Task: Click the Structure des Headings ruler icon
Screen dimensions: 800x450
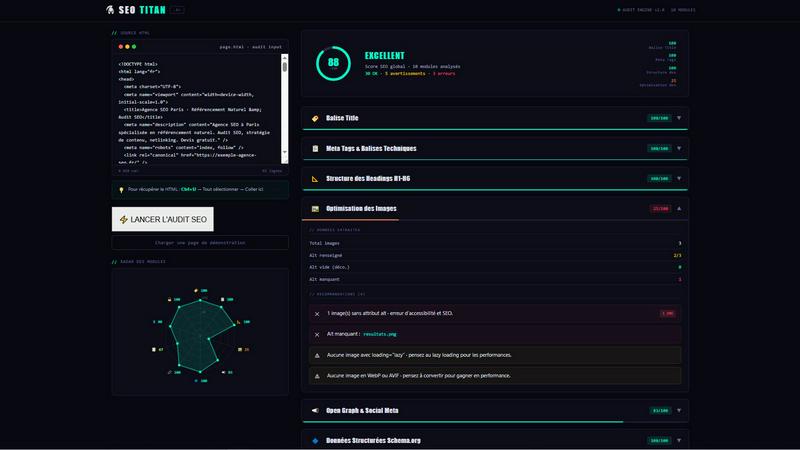Action: [315, 179]
